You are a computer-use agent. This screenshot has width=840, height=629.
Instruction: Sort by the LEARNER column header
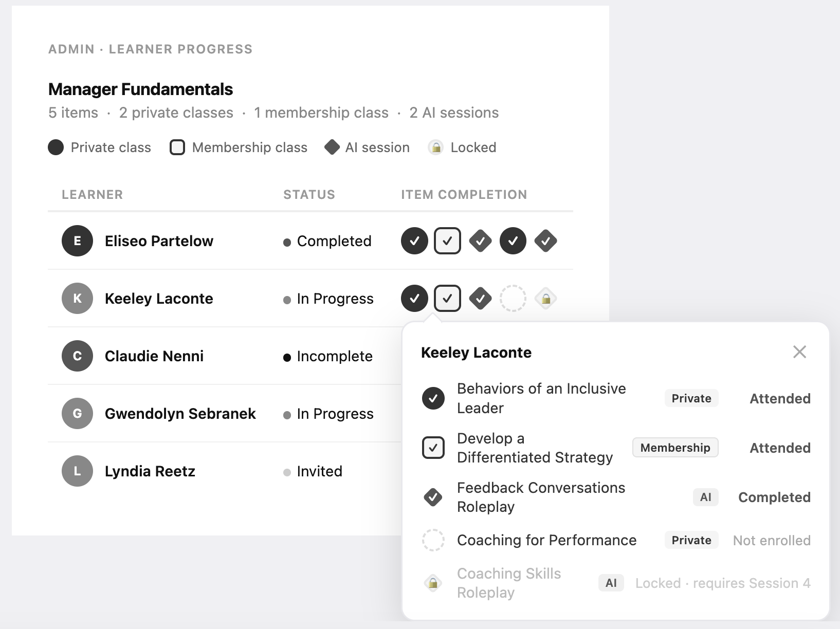click(x=93, y=195)
